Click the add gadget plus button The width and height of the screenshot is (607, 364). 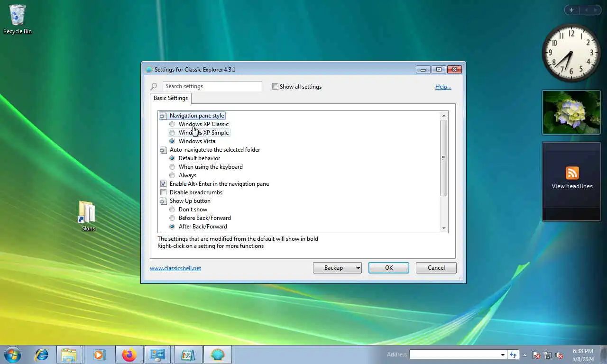point(571,10)
